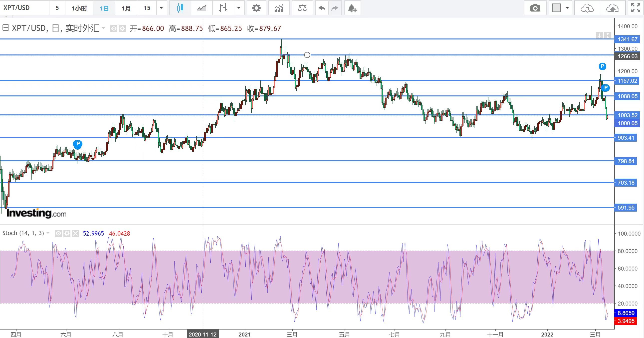Open the indicators icon in toolbar
Image resolution: width=644 pixels, height=338 pixels.
[279, 8]
